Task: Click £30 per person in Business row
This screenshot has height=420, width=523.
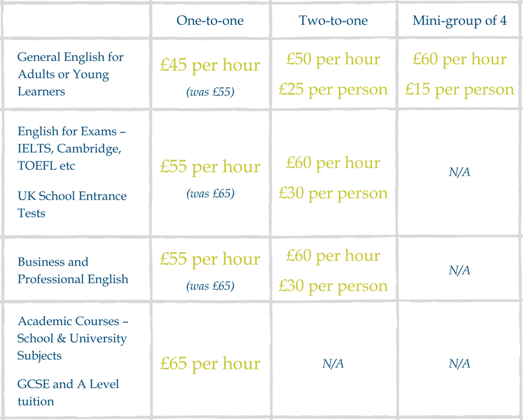Action: tap(333, 286)
